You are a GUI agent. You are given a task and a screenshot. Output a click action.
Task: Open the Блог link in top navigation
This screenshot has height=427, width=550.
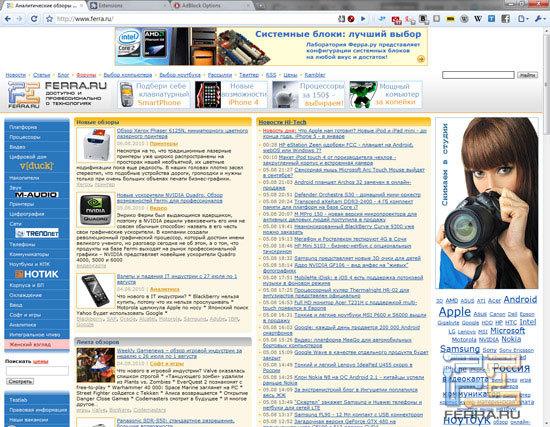[x=63, y=75]
